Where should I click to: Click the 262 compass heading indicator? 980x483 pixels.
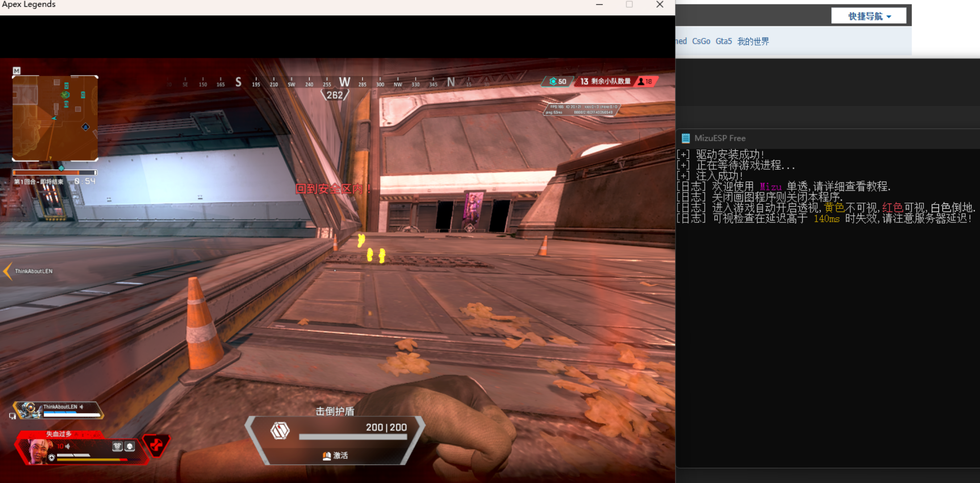coord(335,95)
